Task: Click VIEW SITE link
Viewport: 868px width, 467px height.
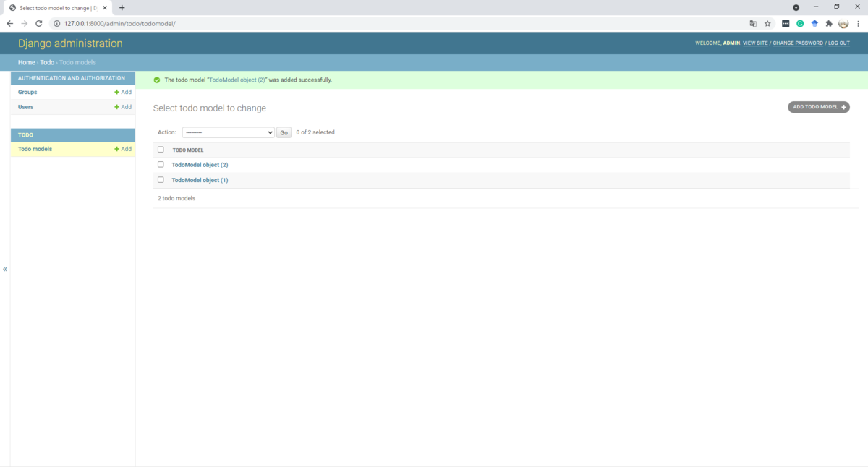Action: [x=755, y=43]
